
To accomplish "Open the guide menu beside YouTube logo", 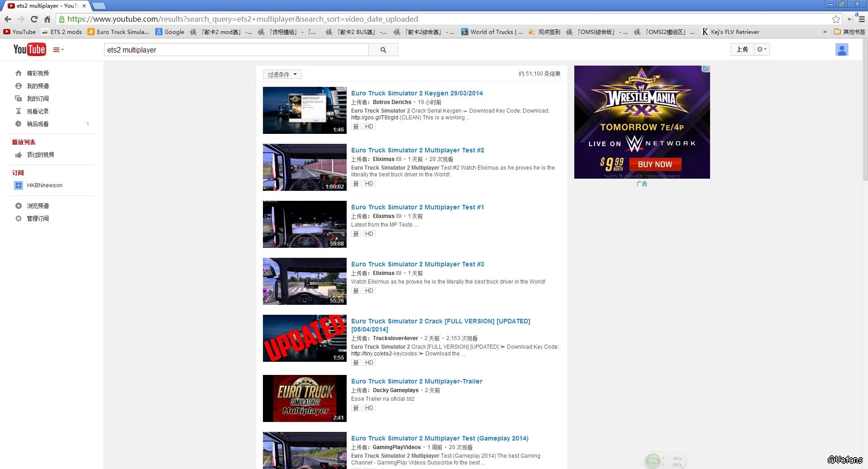I will tap(58, 50).
